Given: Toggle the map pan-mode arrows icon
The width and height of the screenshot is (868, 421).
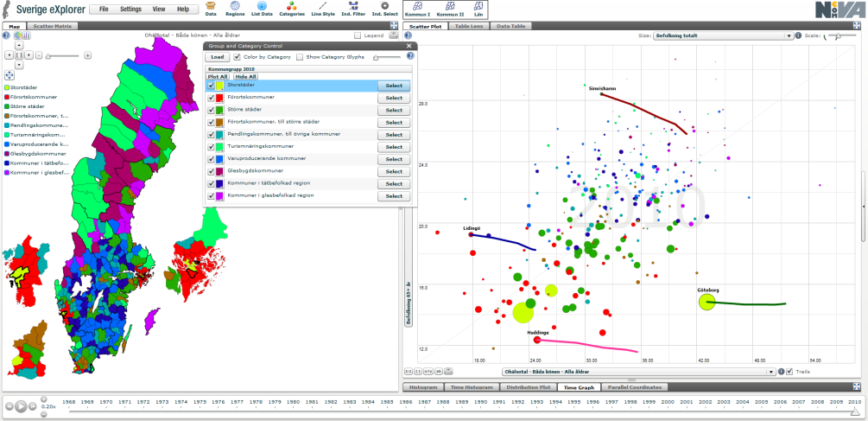Looking at the screenshot, I should 10,75.
